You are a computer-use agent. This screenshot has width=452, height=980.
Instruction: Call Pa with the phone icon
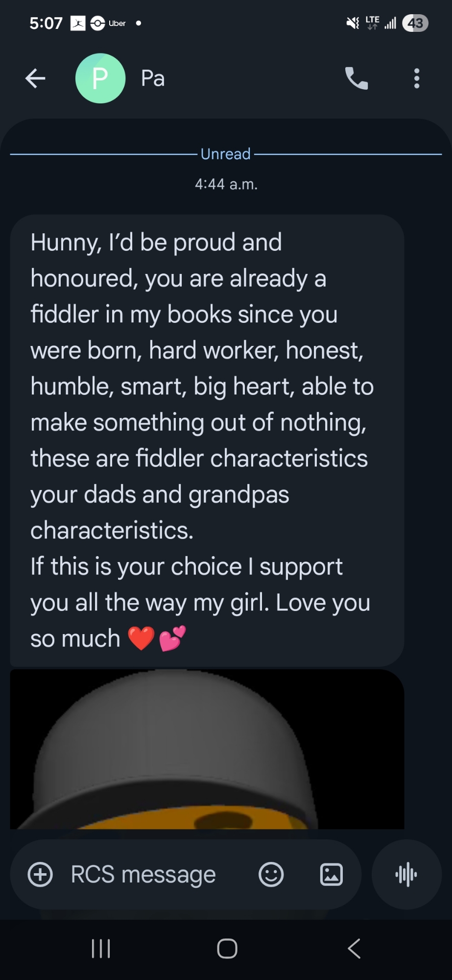357,78
